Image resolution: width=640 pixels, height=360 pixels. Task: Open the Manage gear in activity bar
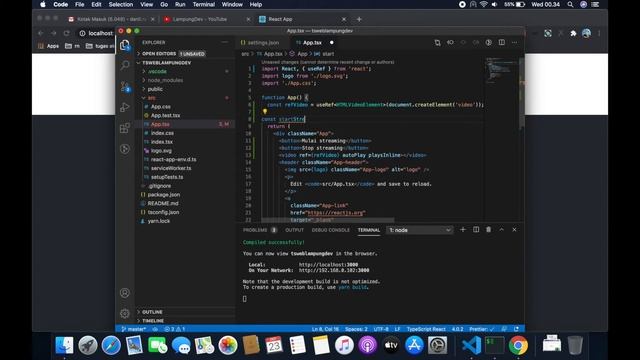[125, 313]
